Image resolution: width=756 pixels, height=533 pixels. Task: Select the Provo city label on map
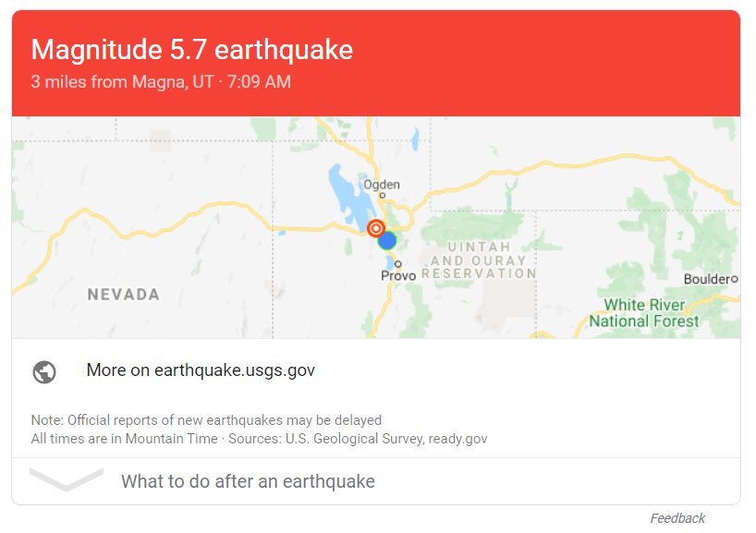click(397, 275)
